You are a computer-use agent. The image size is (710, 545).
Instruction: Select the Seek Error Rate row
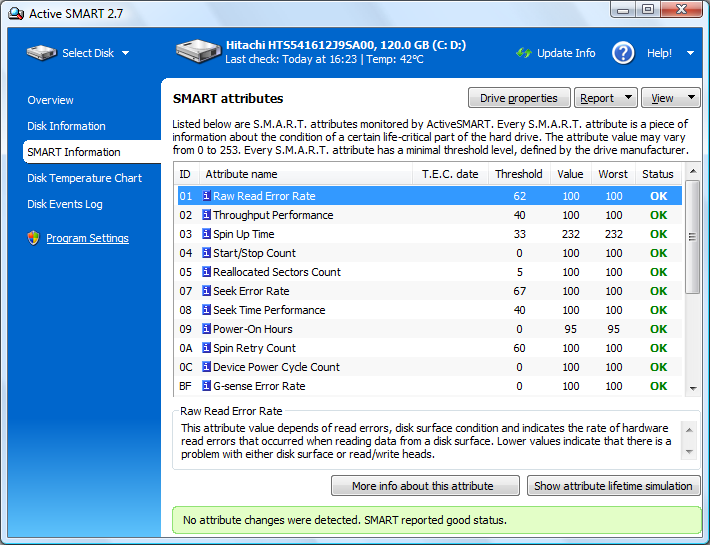point(429,291)
